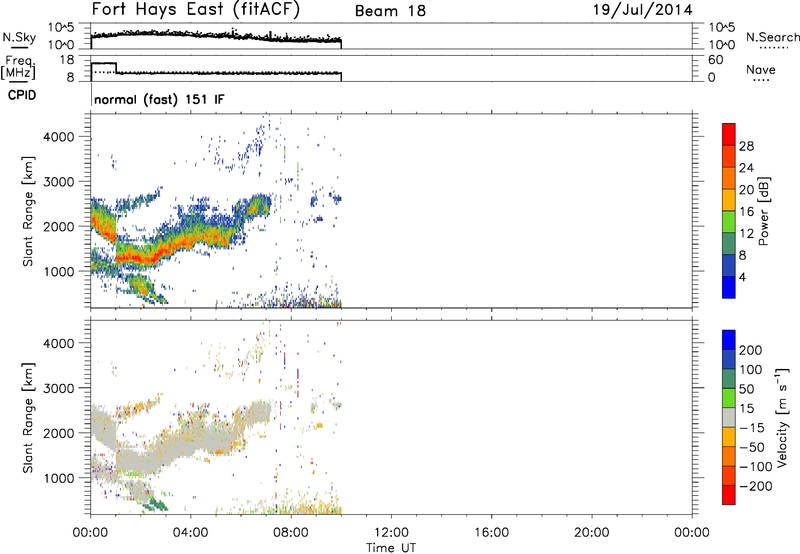The image size is (800, 554).
Task: Click the red band of the Power colorbar
Action: point(729,135)
